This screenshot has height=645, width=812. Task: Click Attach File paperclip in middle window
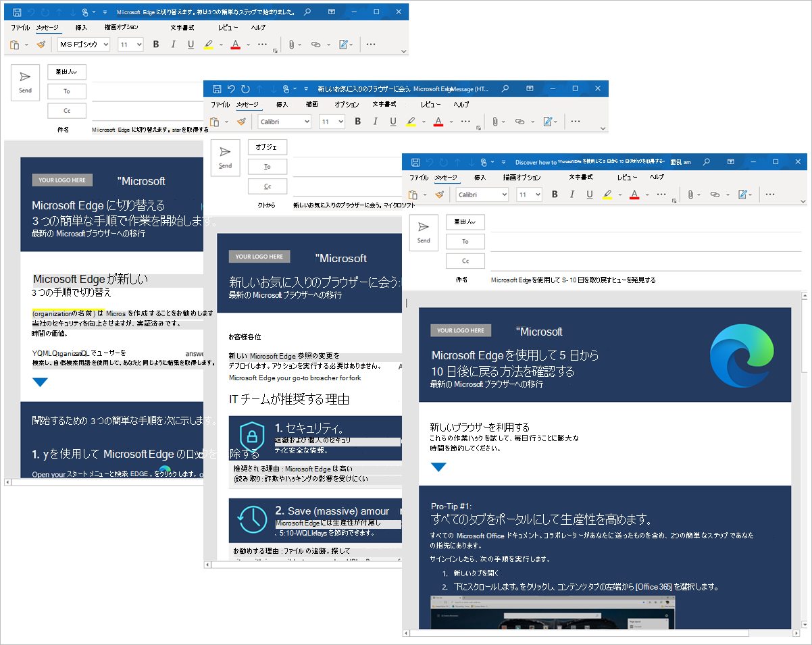click(x=495, y=122)
